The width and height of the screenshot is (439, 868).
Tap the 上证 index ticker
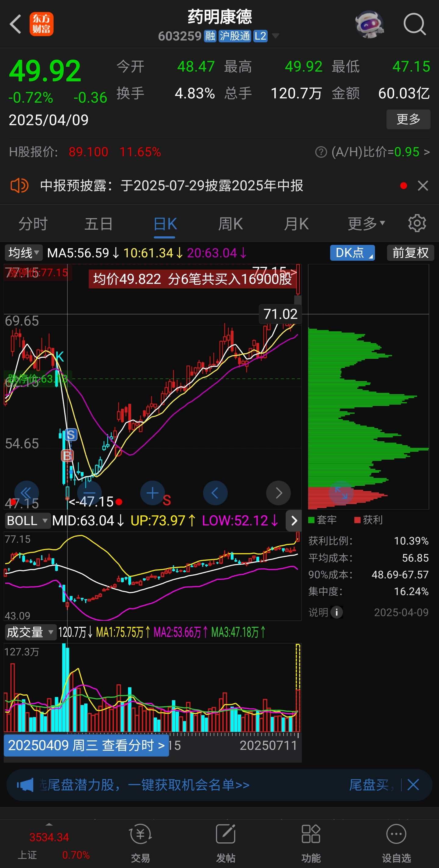coord(49,845)
